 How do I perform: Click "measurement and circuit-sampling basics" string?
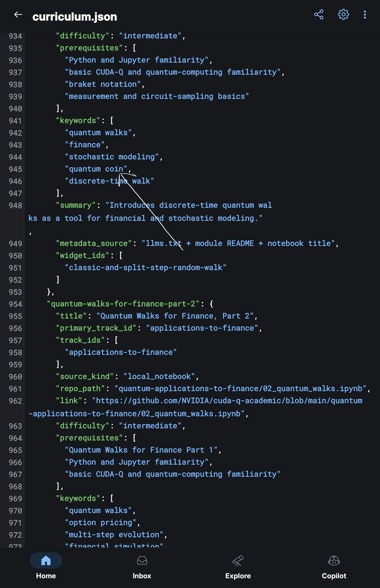pos(157,96)
